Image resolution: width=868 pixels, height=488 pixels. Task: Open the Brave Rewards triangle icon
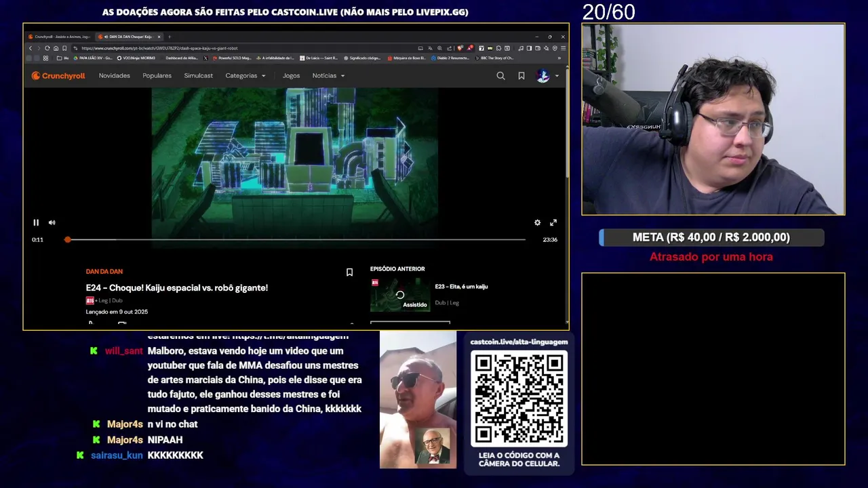(x=470, y=48)
